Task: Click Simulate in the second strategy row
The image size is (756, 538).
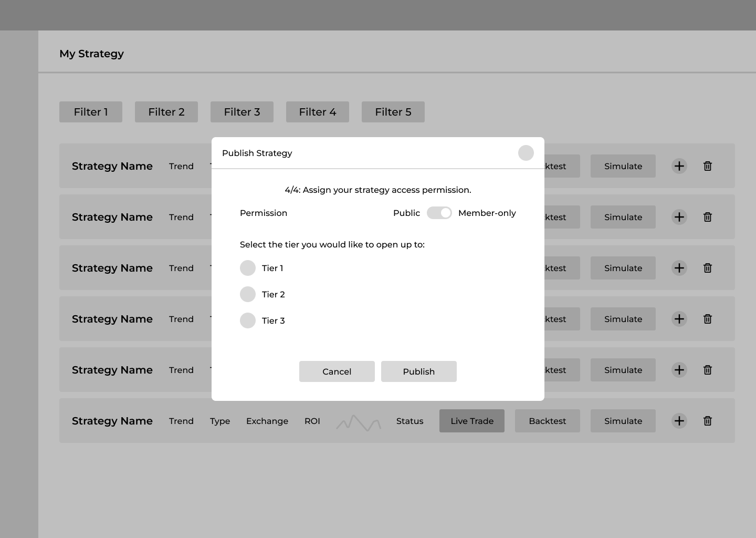Action: pyautogui.click(x=623, y=217)
